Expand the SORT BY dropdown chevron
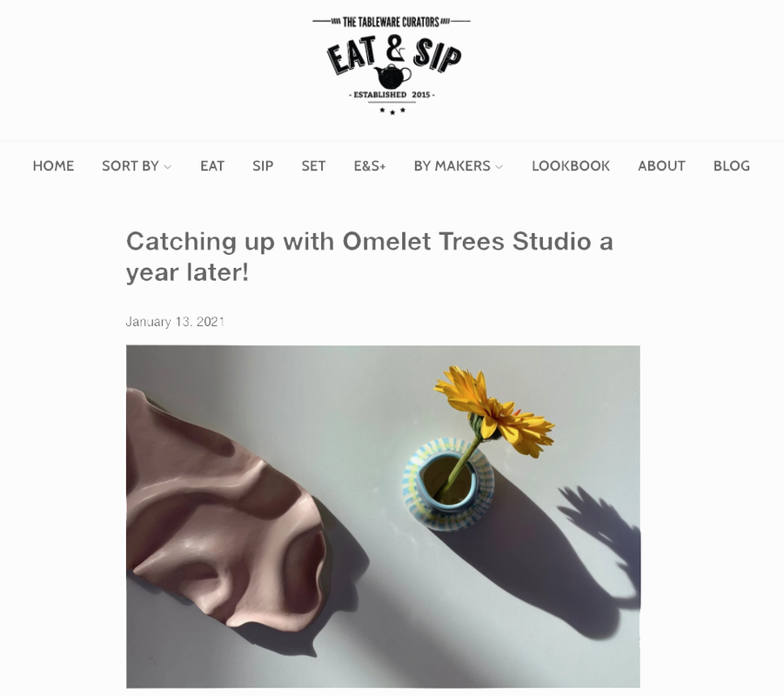Screen dimensions: 784x696 (168, 166)
